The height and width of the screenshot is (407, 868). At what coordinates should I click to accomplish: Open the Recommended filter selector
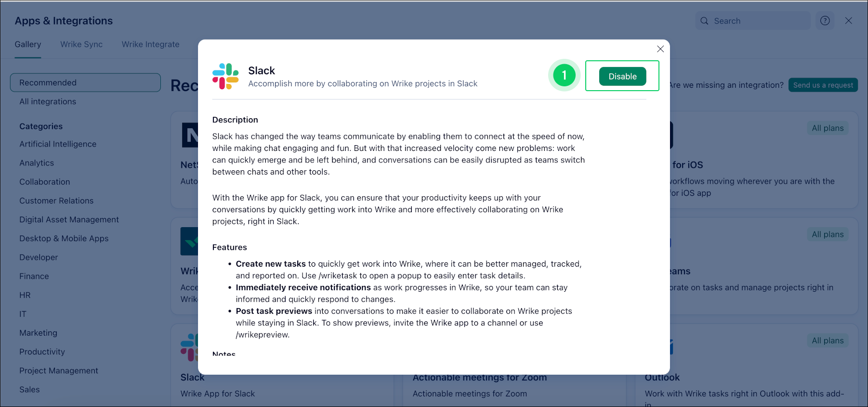coord(85,82)
